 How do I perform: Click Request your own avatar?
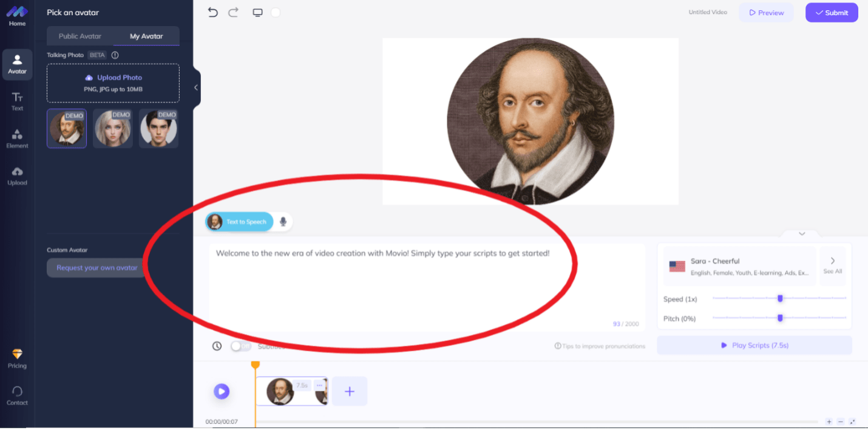[x=97, y=268]
